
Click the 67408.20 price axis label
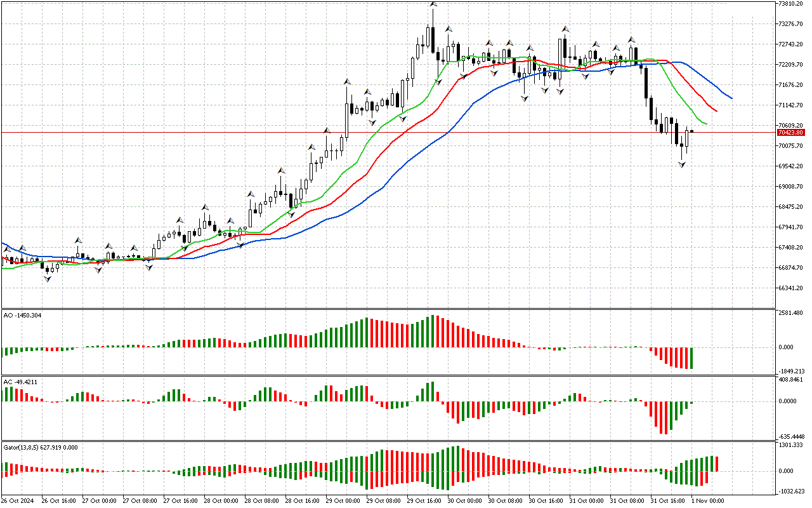(x=791, y=248)
